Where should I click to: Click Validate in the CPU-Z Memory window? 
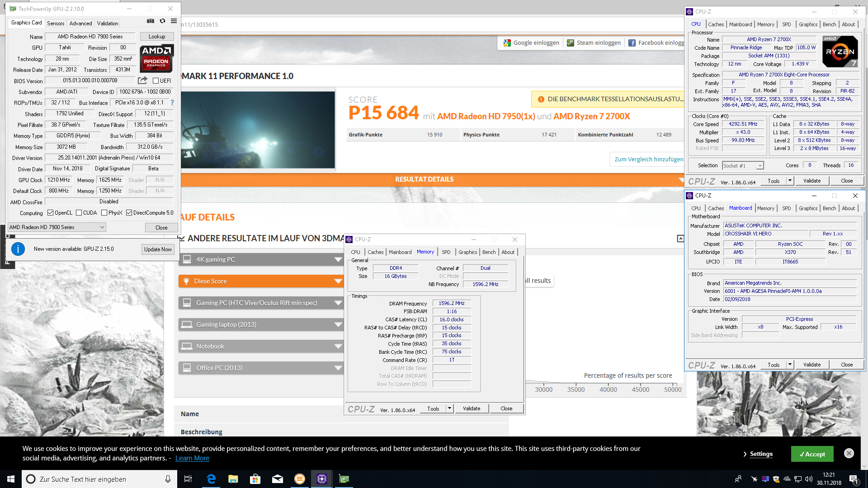[x=472, y=408]
